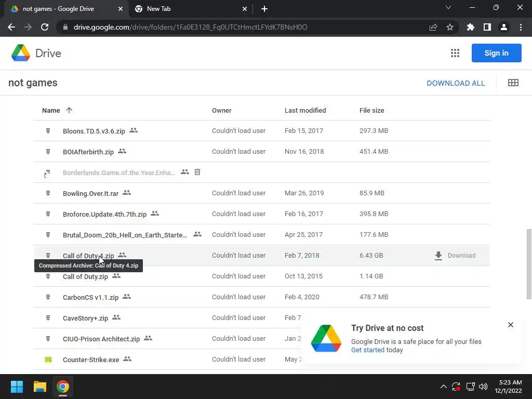Viewport: 532px width, 399px height.
Task: Click the share page icon in address bar
Action: (433, 27)
